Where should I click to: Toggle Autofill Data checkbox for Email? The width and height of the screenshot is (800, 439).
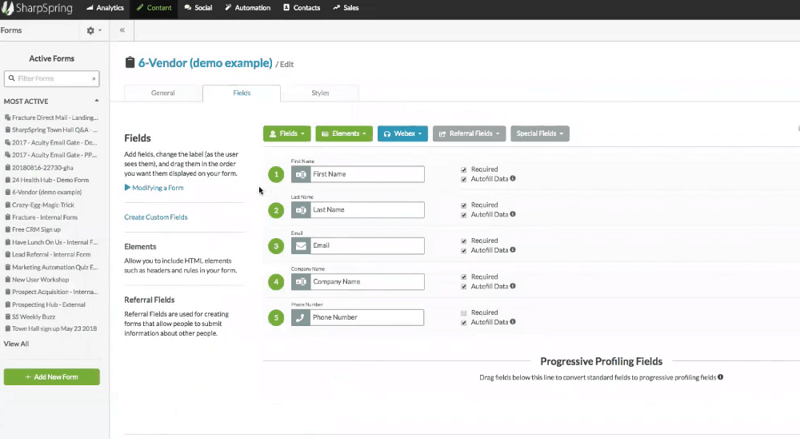coord(464,251)
